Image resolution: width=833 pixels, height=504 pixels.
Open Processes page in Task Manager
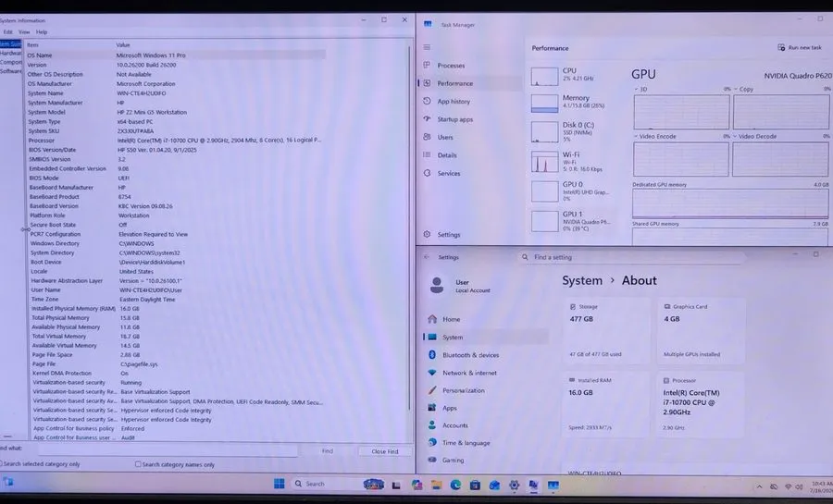click(451, 66)
